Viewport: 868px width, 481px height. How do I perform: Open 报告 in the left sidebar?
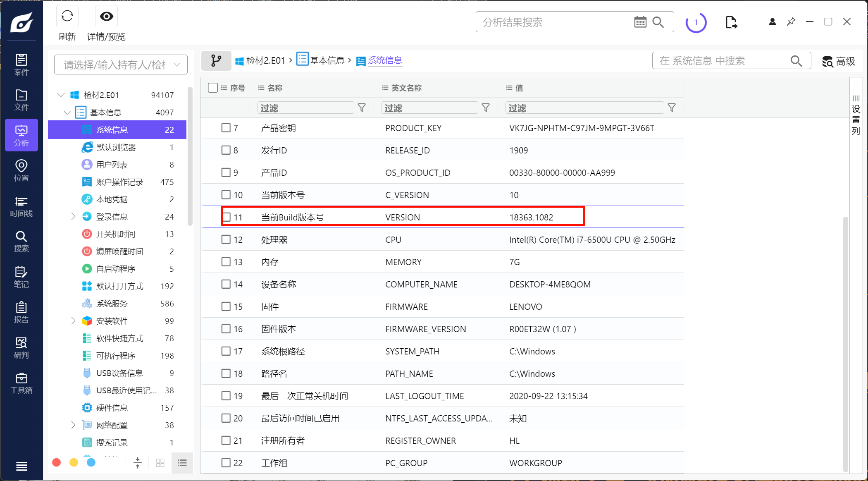coord(21,312)
